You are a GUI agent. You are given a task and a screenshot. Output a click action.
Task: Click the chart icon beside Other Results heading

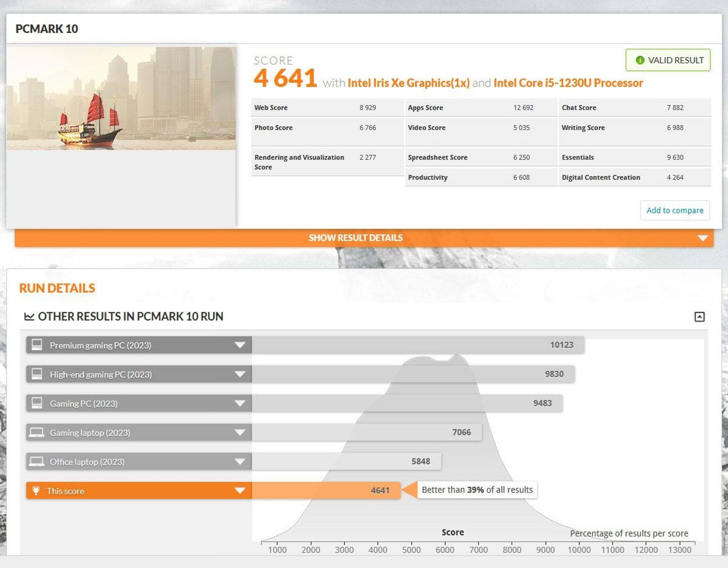(x=29, y=316)
